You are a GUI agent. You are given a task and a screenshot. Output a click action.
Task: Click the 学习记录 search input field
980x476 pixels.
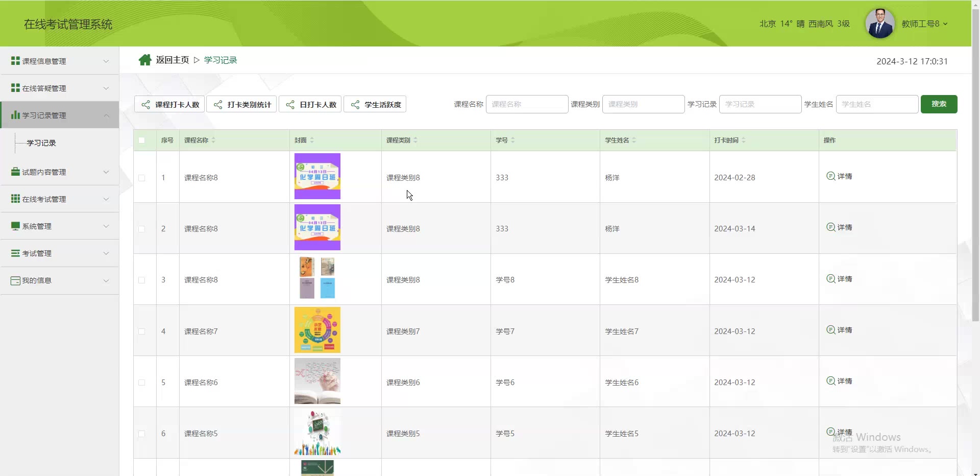760,104
